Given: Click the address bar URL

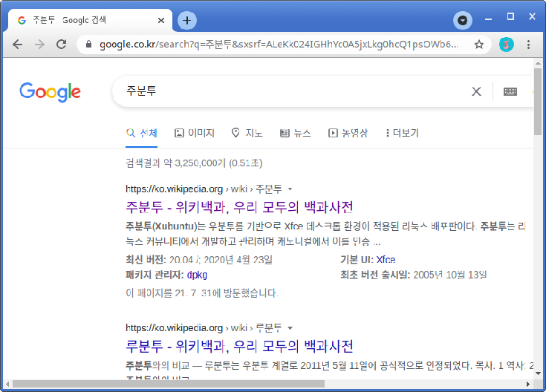Looking at the screenshot, I should pyautogui.click(x=279, y=45).
